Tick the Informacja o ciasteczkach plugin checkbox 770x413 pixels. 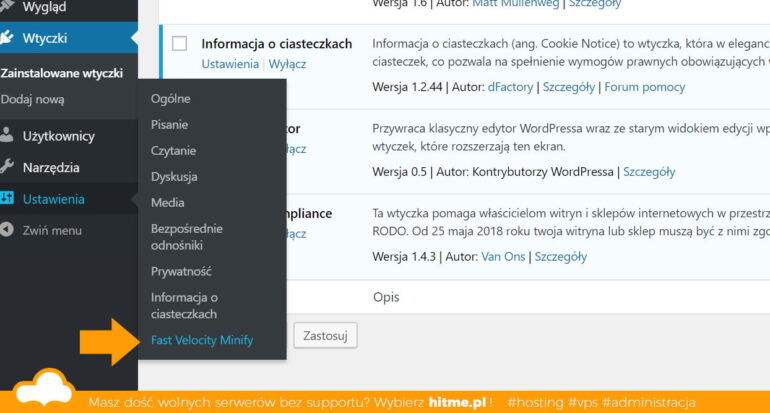tap(179, 43)
